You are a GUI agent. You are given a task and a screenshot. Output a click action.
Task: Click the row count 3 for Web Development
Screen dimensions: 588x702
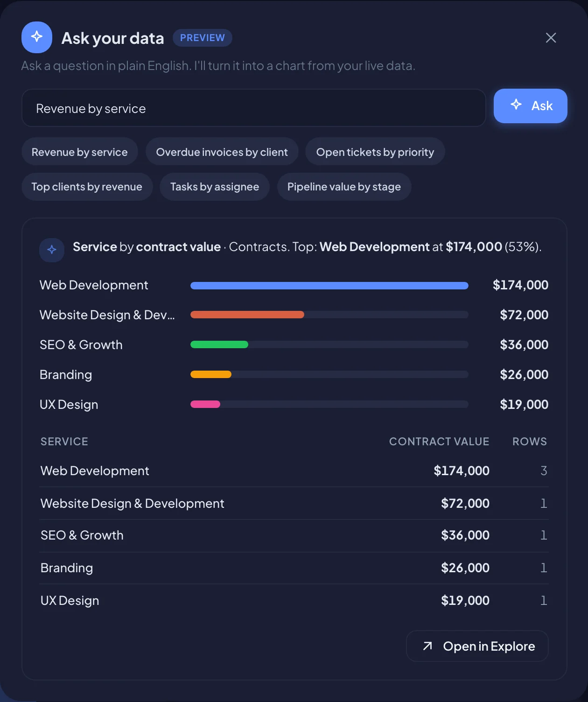click(544, 471)
